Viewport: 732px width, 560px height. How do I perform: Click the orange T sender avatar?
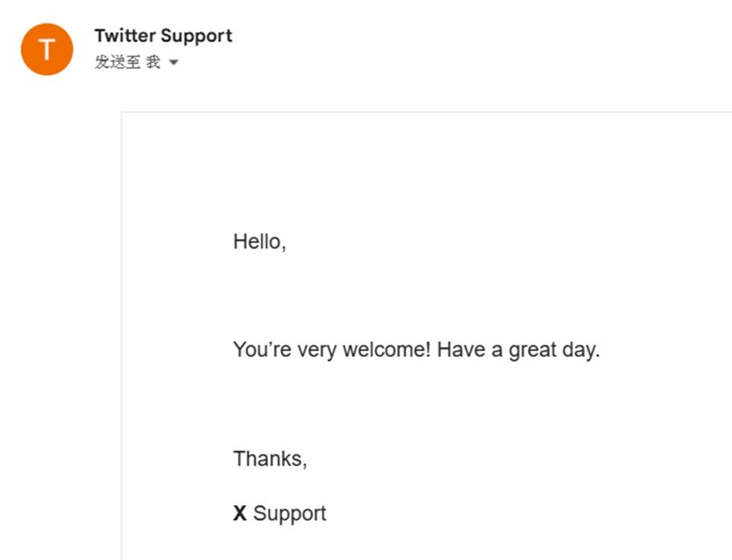point(47,49)
